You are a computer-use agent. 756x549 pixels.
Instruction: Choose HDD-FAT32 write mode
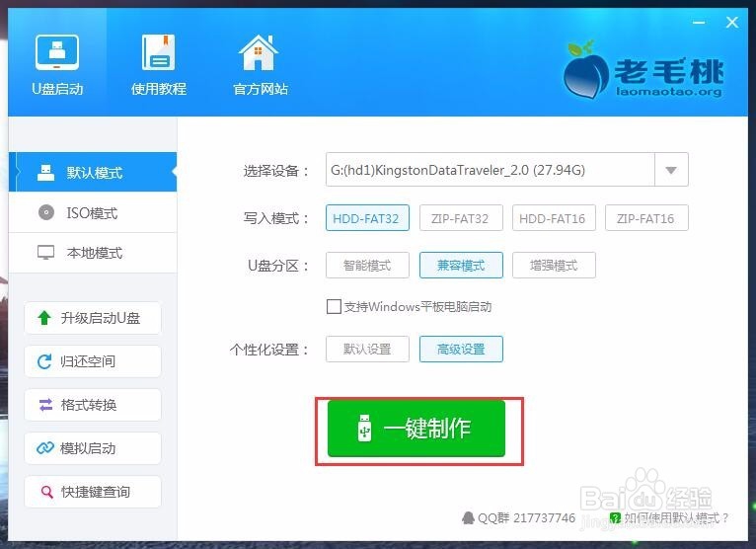coord(367,218)
